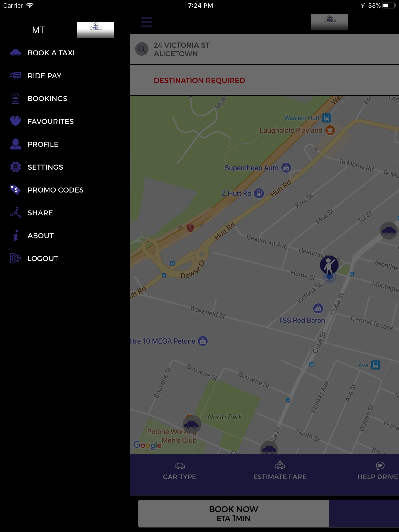This screenshot has width=399, height=532.
Task: Tap the Mitre 10 MEGA Petone shop marker
Action: pos(203,341)
